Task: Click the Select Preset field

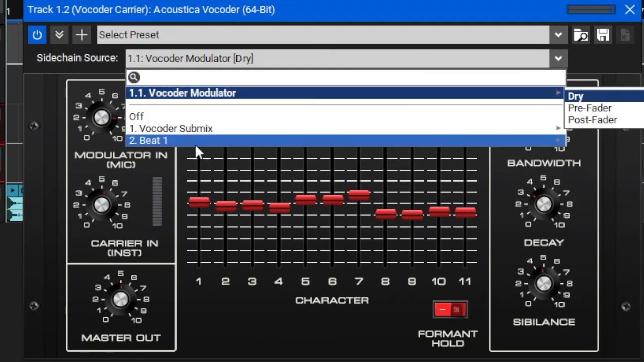Action: (323, 35)
